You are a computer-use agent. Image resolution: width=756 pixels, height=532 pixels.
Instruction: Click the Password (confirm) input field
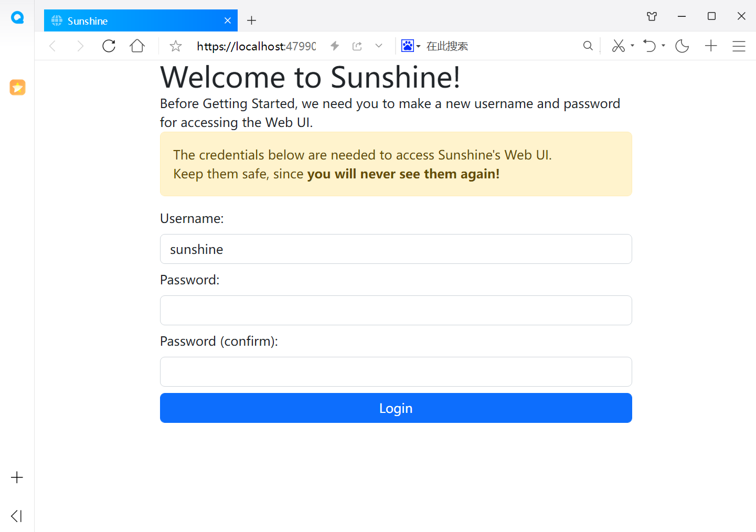click(396, 372)
